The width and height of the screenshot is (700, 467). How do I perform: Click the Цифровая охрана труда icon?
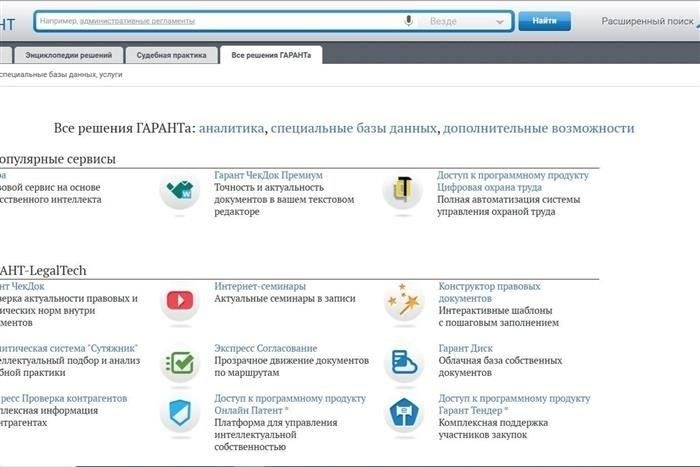[x=403, y=192]
